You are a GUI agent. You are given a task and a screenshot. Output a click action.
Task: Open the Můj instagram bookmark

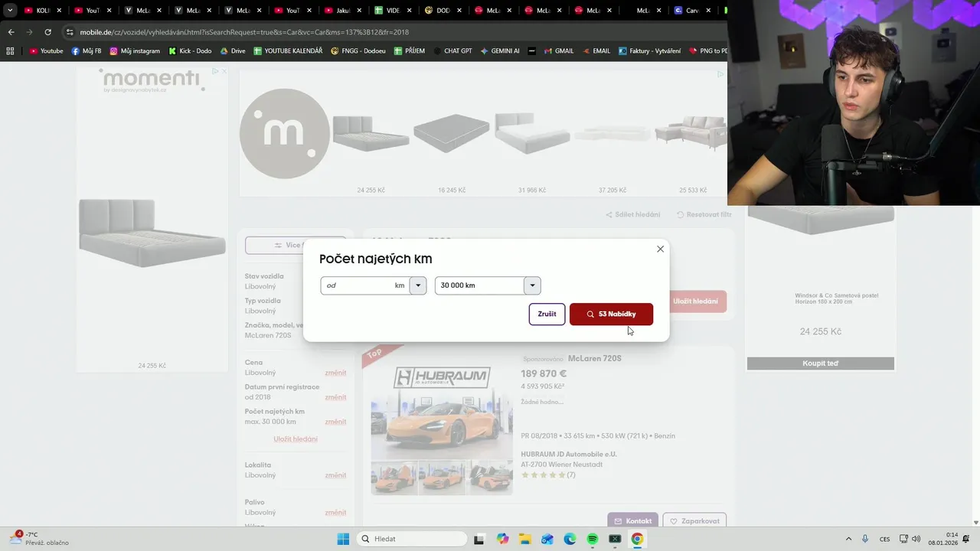(135, 51)
